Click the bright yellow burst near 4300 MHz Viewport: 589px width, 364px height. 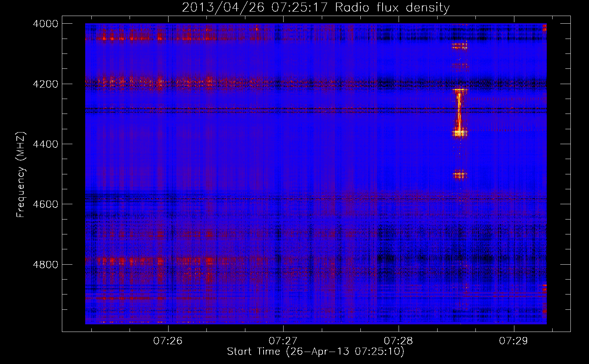(459, 113)
